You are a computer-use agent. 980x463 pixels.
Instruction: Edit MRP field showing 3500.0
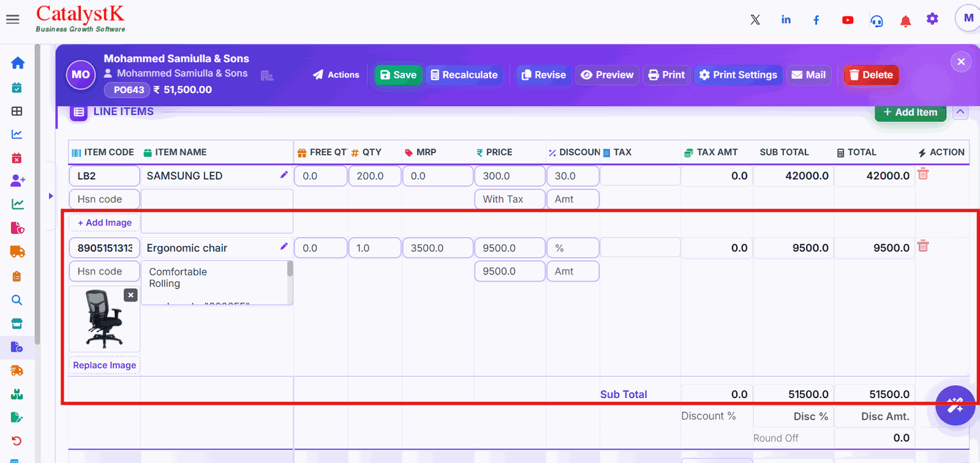click(x=438, y=248)
